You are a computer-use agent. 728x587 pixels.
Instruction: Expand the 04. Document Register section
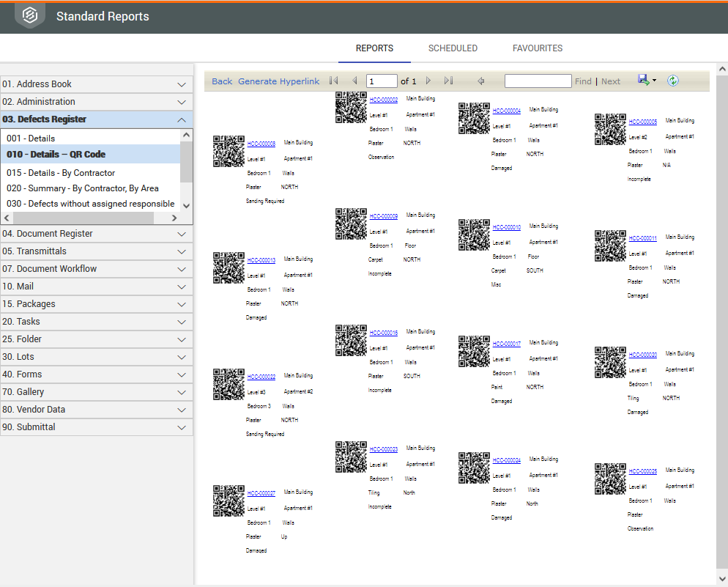(182, 234)
